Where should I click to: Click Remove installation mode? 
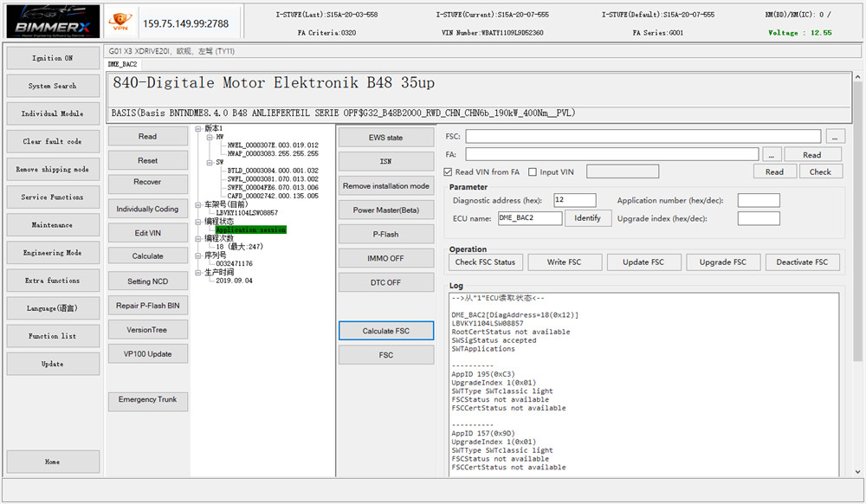386,186
